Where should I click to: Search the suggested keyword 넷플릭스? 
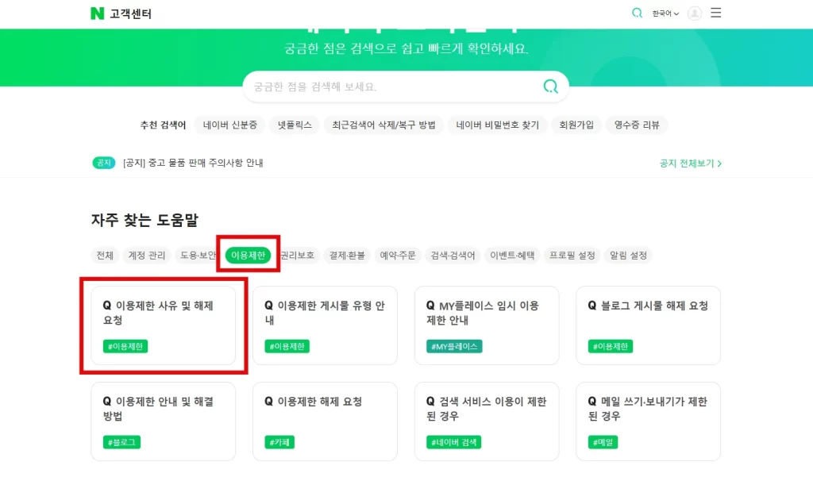293,125
